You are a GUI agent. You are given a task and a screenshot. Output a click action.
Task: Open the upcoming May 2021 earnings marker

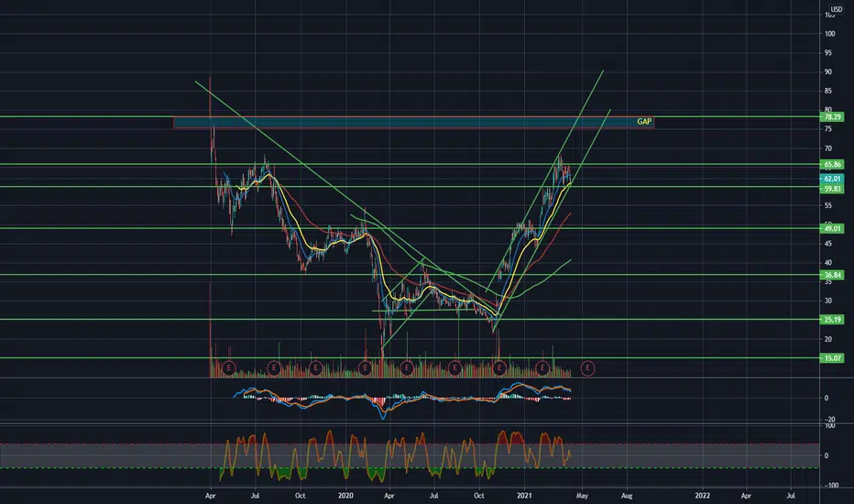(587, 368)
